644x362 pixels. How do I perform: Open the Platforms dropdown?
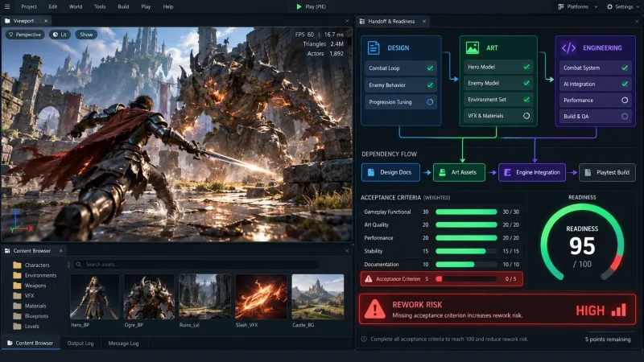[577, 6]
